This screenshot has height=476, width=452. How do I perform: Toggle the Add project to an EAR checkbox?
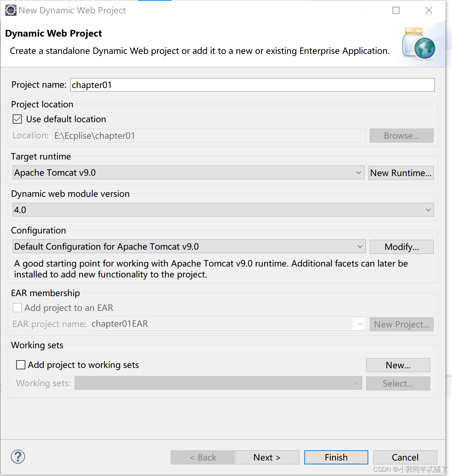[17, 308]
